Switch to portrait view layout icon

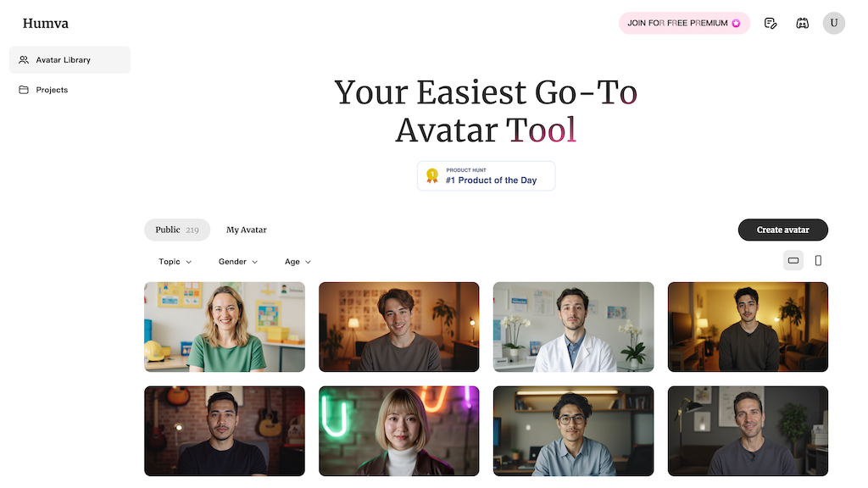[x=818, y=261]
